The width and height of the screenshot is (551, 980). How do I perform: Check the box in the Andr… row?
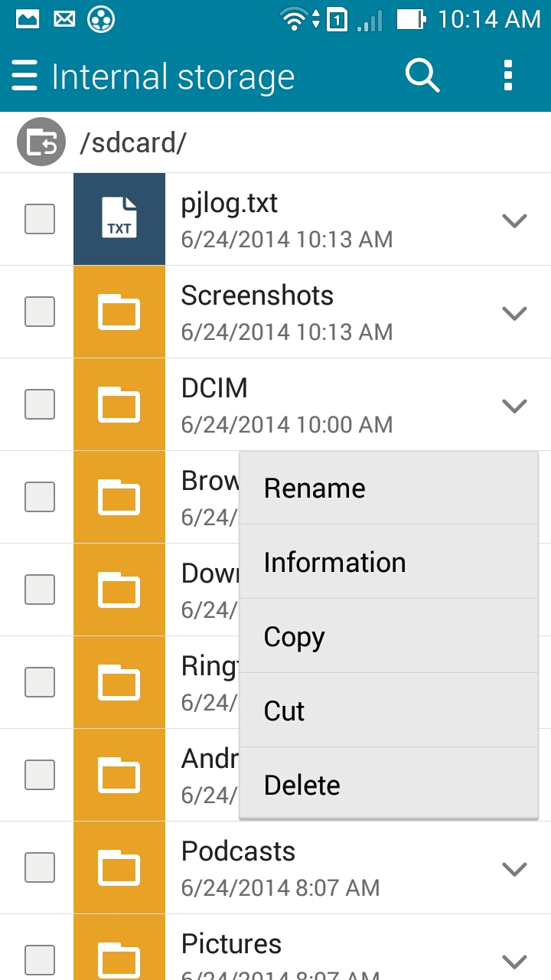pyautogui.click(x=40, y=775)
